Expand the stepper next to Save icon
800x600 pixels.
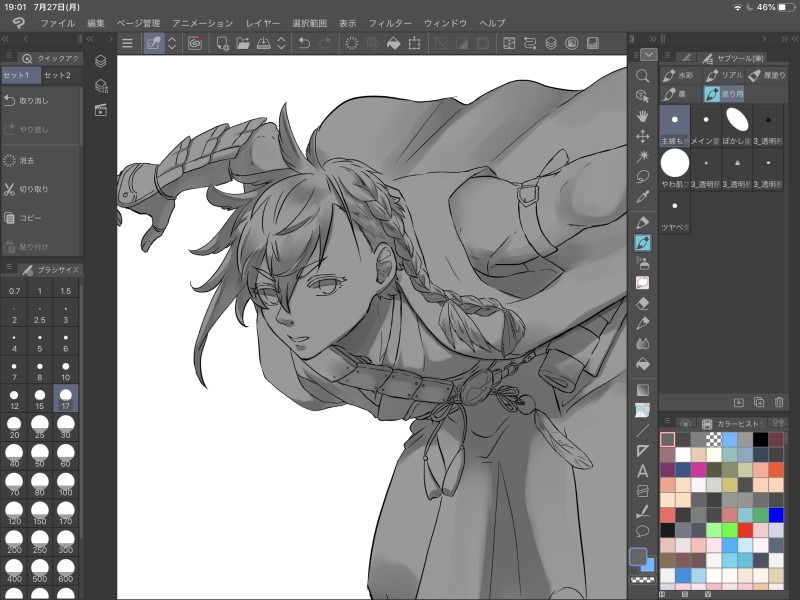[281, 43]
